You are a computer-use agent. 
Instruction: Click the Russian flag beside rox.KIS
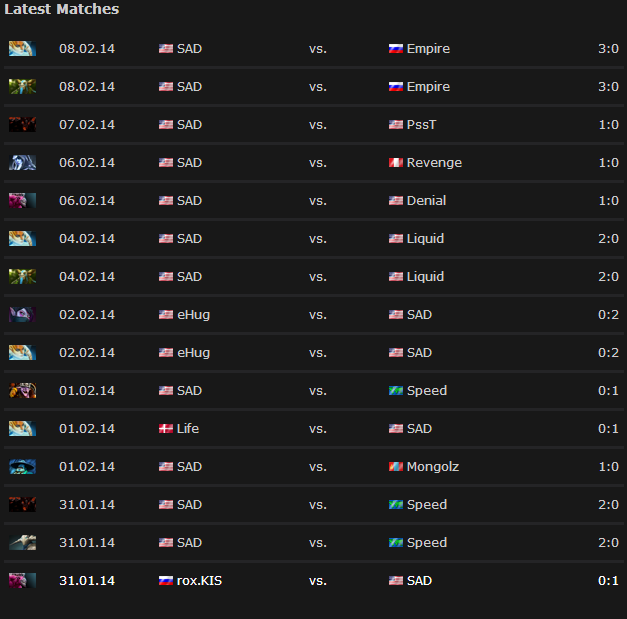[166, 581]
